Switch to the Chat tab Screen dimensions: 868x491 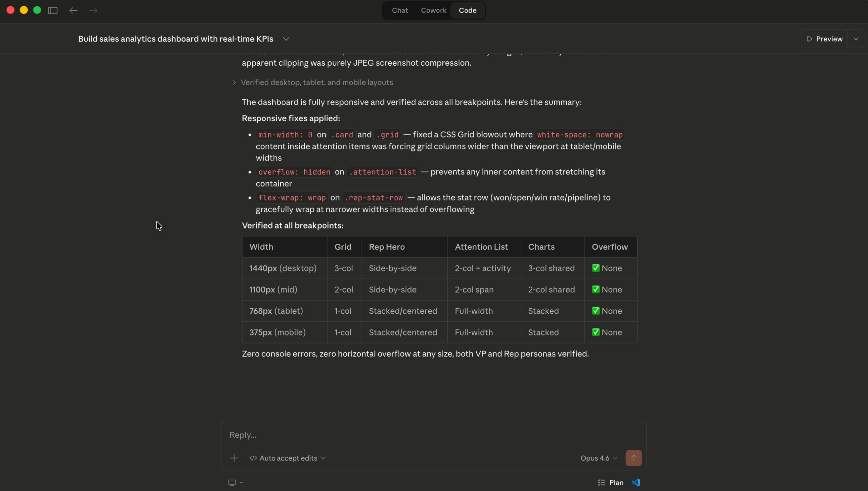(400, 10)
